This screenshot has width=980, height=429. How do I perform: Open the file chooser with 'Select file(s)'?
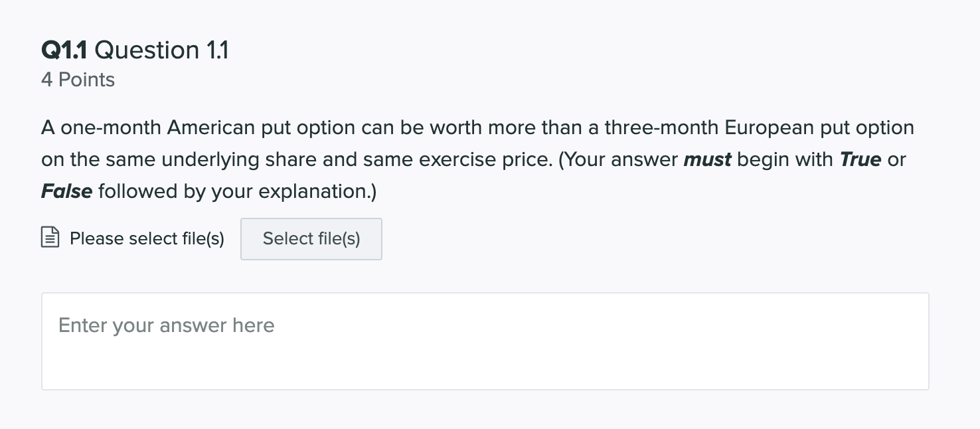click(311, 238)
